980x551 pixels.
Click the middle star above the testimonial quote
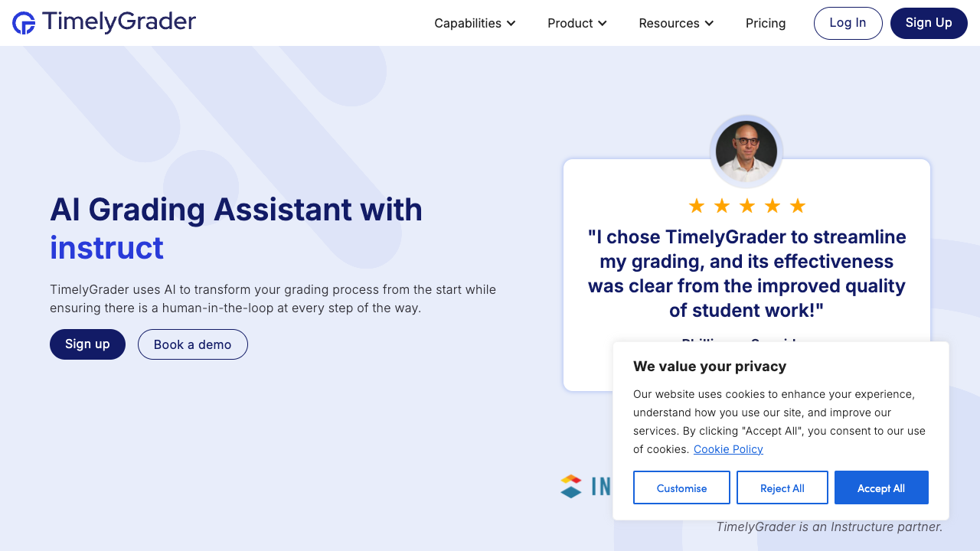pyautogui.click(x=746, y=205)
